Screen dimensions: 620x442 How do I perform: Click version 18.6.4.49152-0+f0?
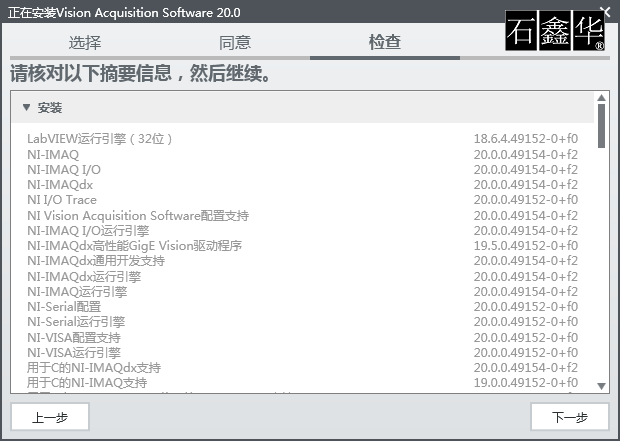[x=526, y=139]
